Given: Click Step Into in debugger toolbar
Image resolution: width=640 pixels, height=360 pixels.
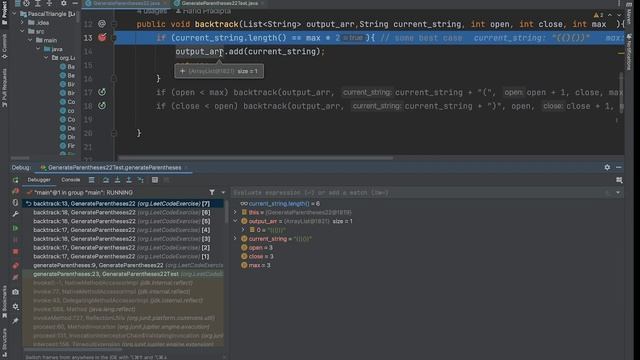Looking at the screenshot, I should coord(117,180).
